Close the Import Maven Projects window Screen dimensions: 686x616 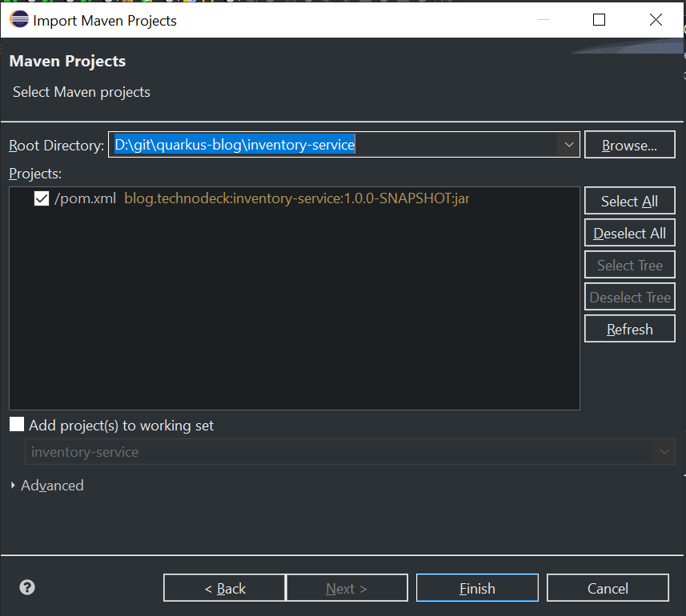click(x=656, y=20)
